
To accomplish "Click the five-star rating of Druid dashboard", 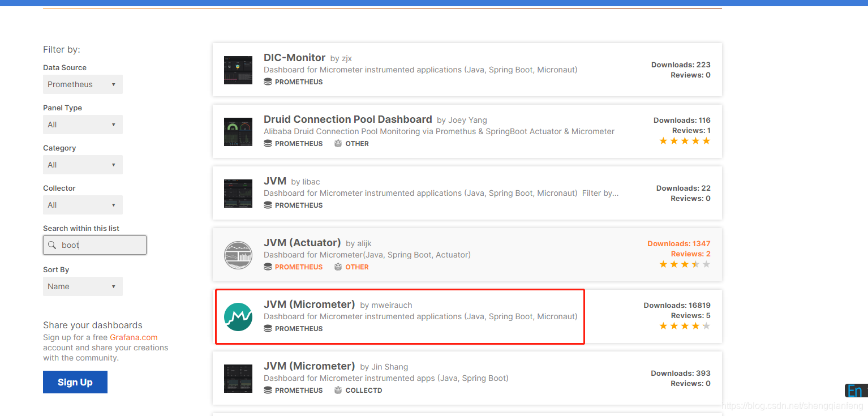I will (x=685, y=141).
